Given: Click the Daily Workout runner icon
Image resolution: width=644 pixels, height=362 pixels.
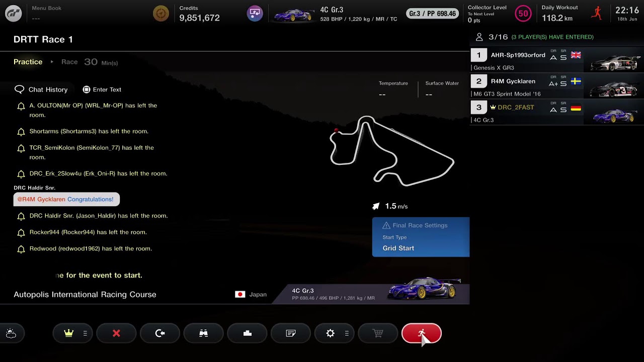Looking at the screenshot, I should 597,13.
